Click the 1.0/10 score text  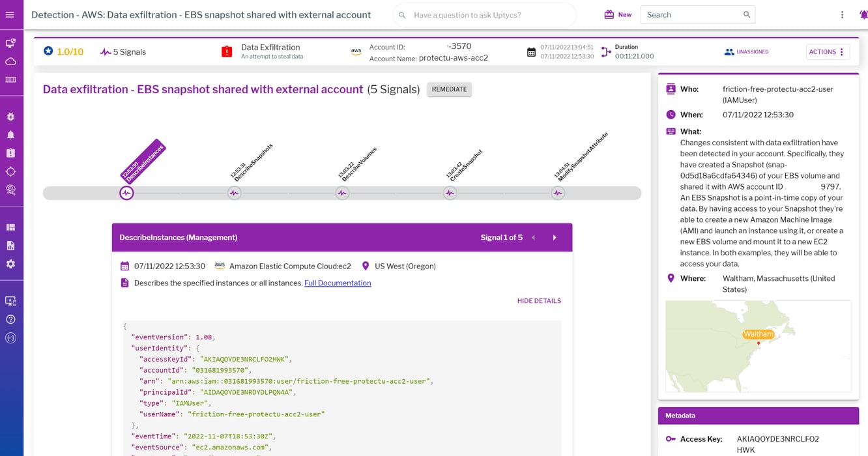(x=70, y=51)
